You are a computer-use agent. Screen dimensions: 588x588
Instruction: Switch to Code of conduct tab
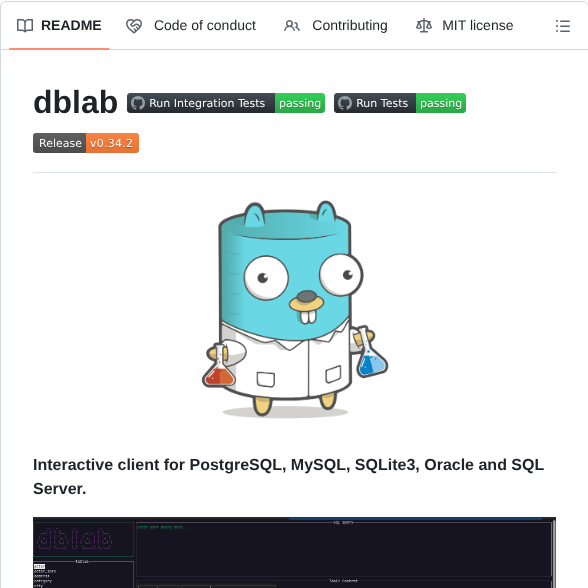[x=191, y=26]
